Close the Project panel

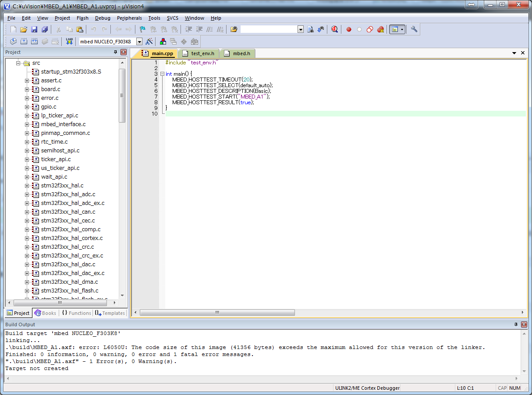[x=123, y=52]
